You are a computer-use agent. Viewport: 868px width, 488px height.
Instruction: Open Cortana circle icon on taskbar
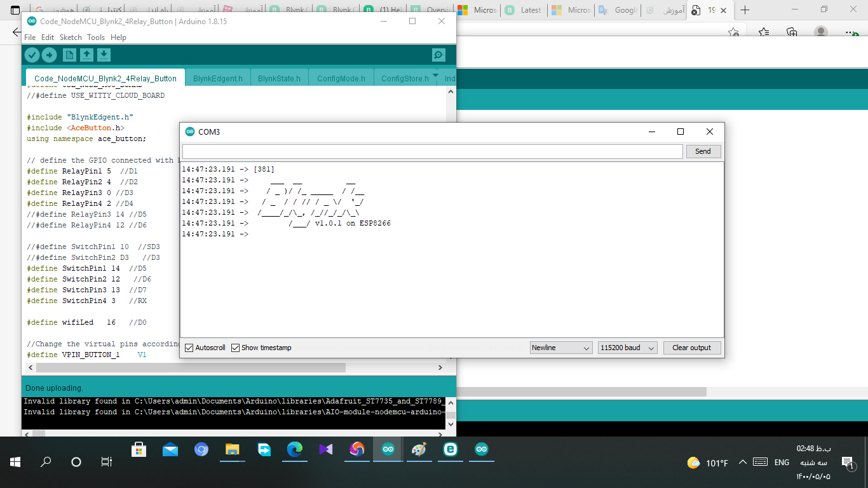76,462
